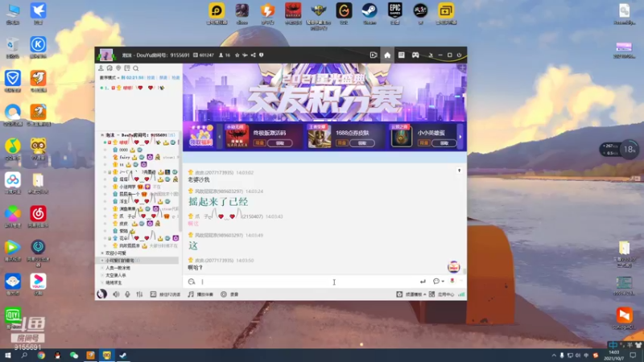Click the push-to-talk F2 option
This screenshot has height=362, width=644.
pyautogui.click(x=166, y=294)
